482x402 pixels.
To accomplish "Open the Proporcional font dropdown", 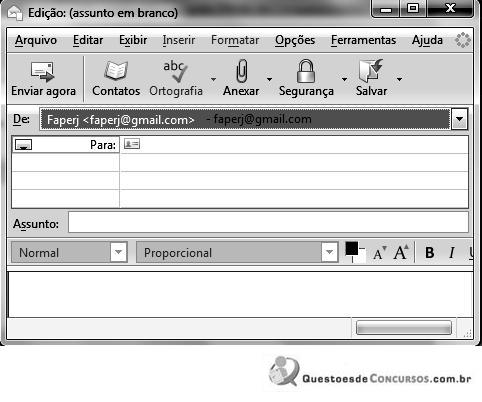I will (x=329, y=252).
